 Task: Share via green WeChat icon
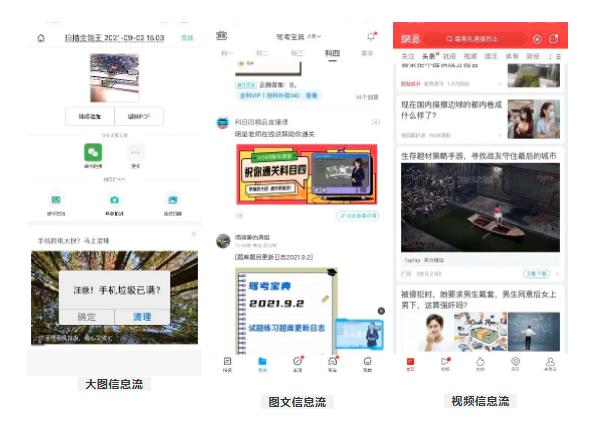coord(93,153)
